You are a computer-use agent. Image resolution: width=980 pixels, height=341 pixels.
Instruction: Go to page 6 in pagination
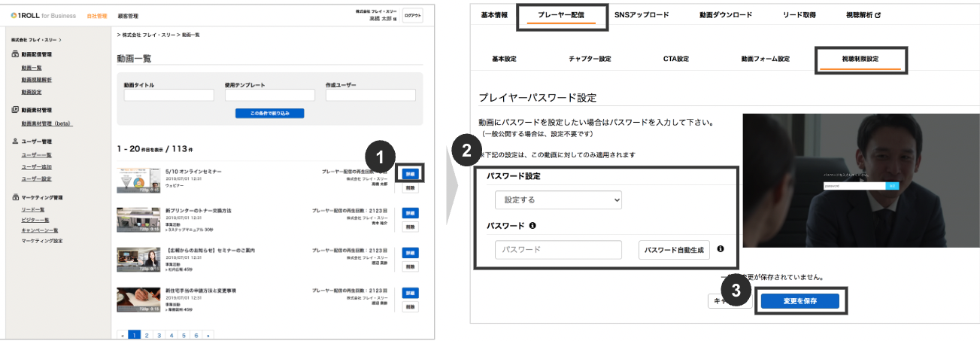click(x=196, y=334)
